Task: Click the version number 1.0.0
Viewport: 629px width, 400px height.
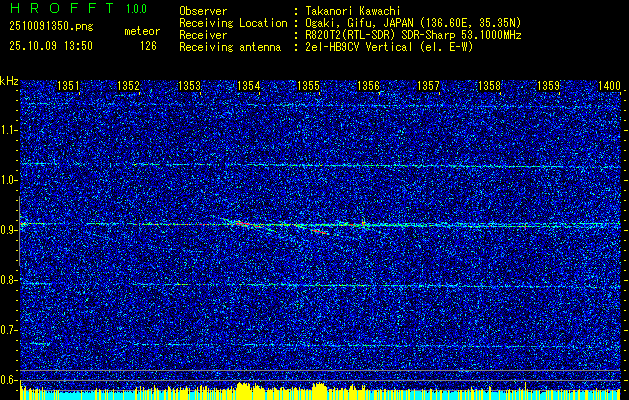Action: (x=136, y=9)
